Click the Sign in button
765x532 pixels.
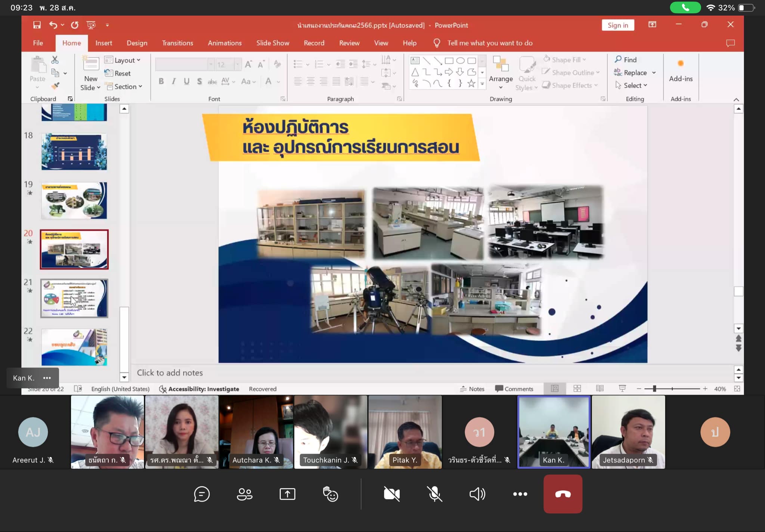pos(617,25)
